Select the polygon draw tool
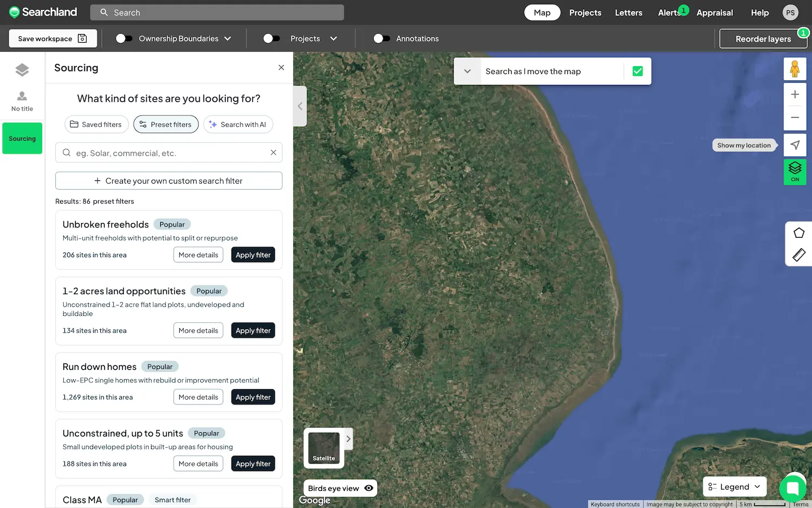812x508 pixels. point(799,233)
